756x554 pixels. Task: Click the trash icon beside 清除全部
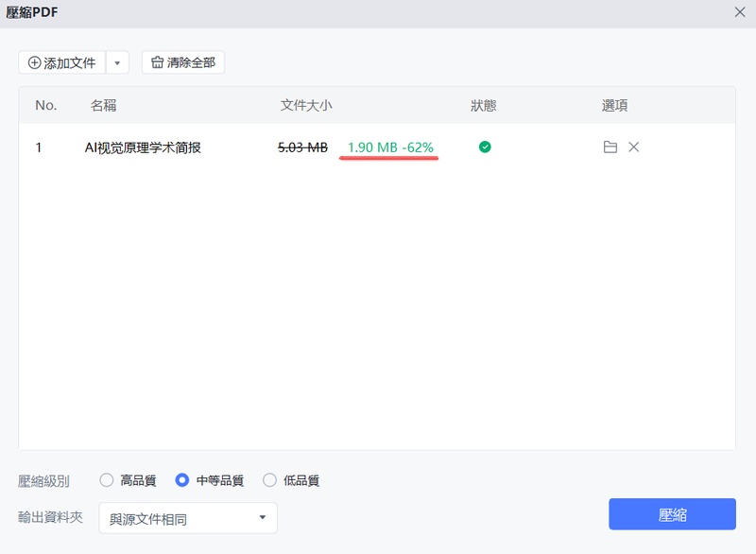155,62
